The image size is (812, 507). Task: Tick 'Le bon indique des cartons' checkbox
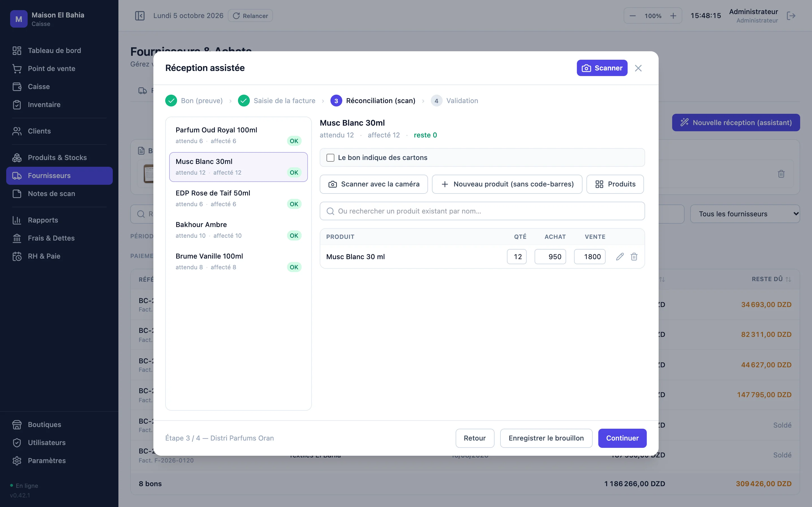coord(330,158)
